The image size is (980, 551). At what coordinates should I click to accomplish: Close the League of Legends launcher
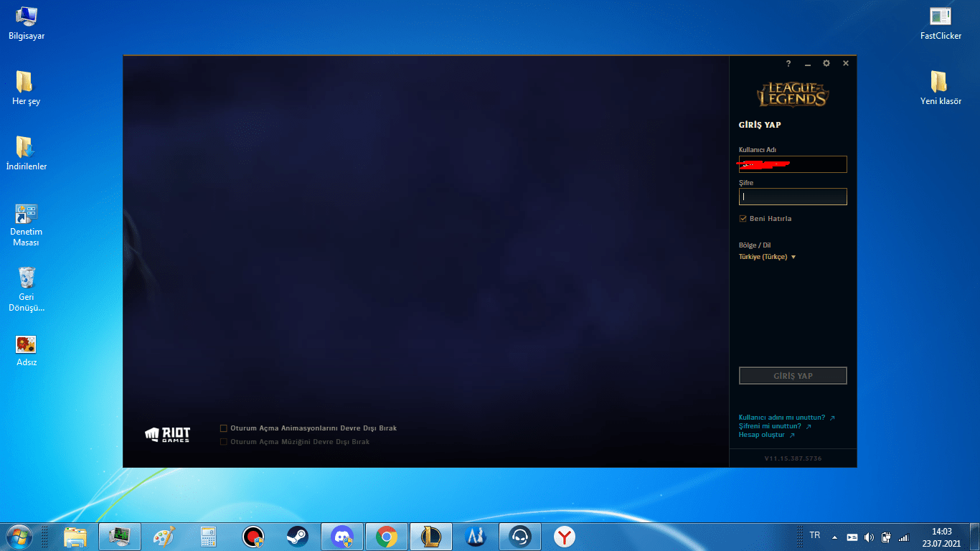point(846,63)
